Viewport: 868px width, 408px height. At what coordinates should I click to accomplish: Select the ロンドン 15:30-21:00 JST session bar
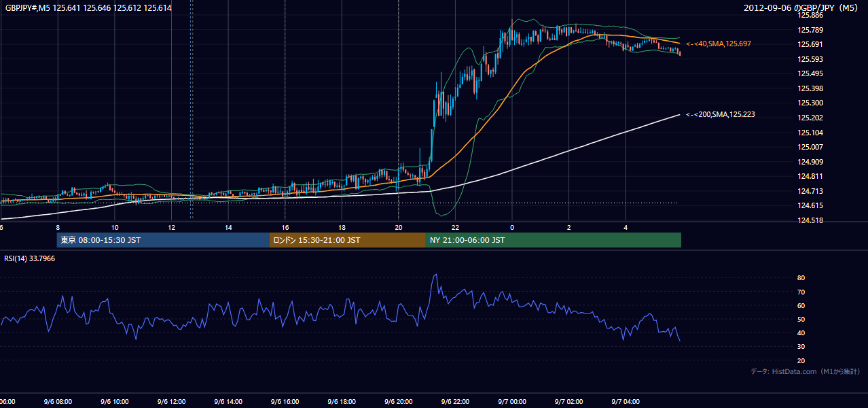point(348,240)
